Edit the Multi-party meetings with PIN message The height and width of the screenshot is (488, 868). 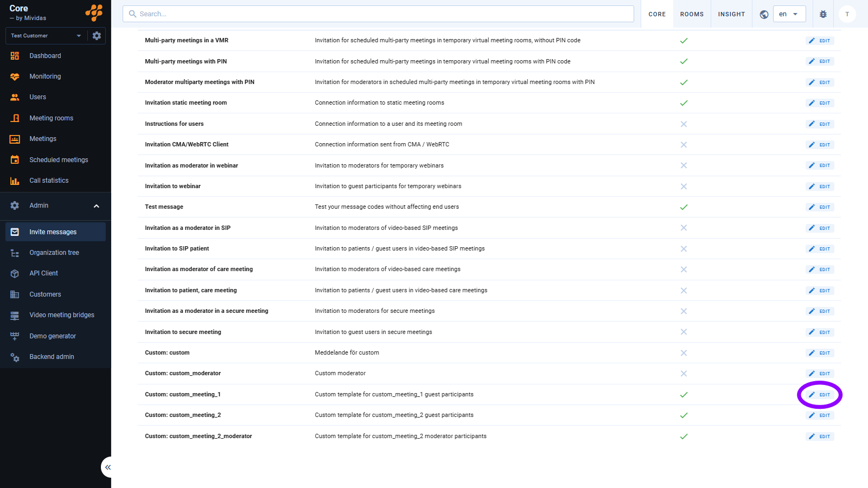pos(820,61)
